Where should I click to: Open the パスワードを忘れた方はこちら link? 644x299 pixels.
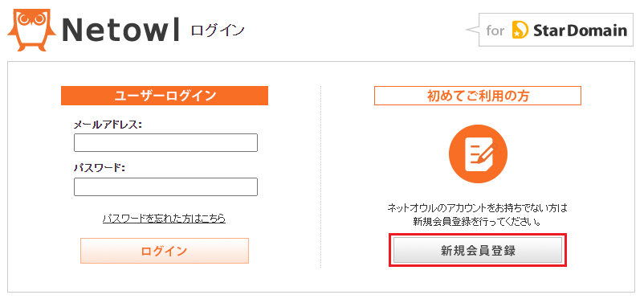pos(165,219)
